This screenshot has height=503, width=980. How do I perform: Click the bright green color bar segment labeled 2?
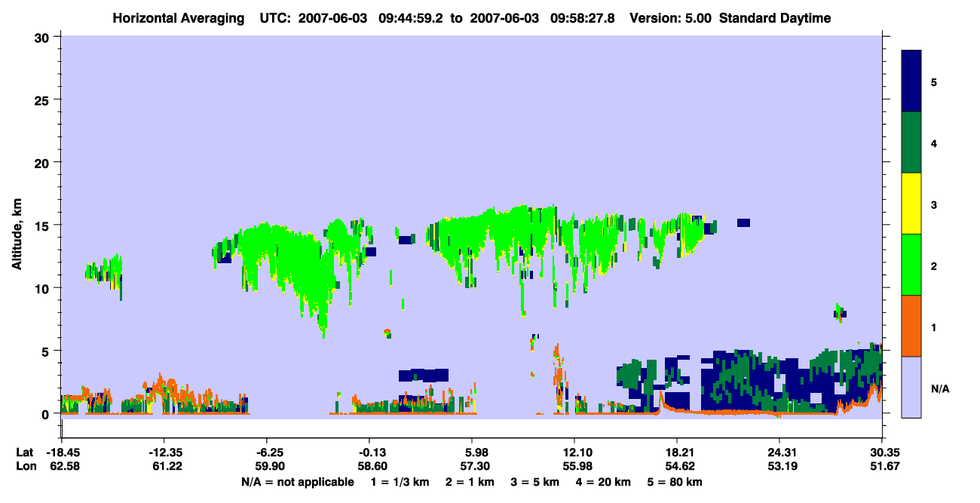(x=911, y=265)
